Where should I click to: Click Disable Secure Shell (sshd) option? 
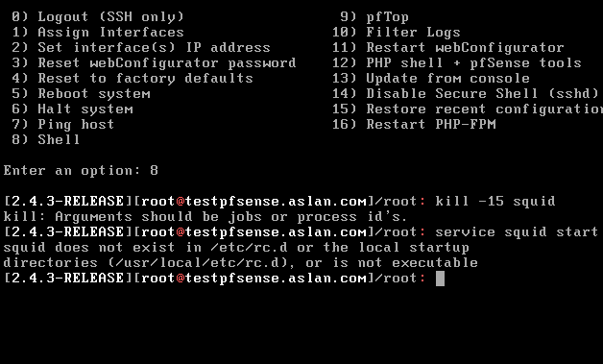[x=466, y=94]
